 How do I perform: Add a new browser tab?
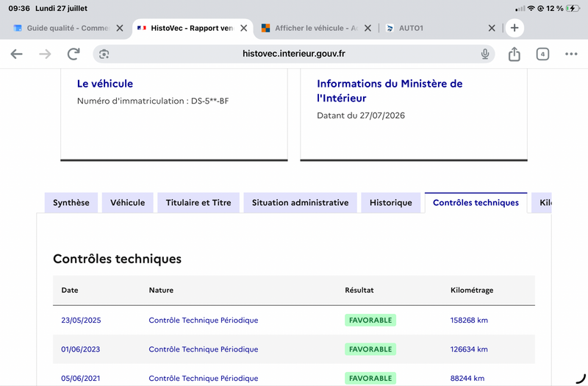[514, 28]
